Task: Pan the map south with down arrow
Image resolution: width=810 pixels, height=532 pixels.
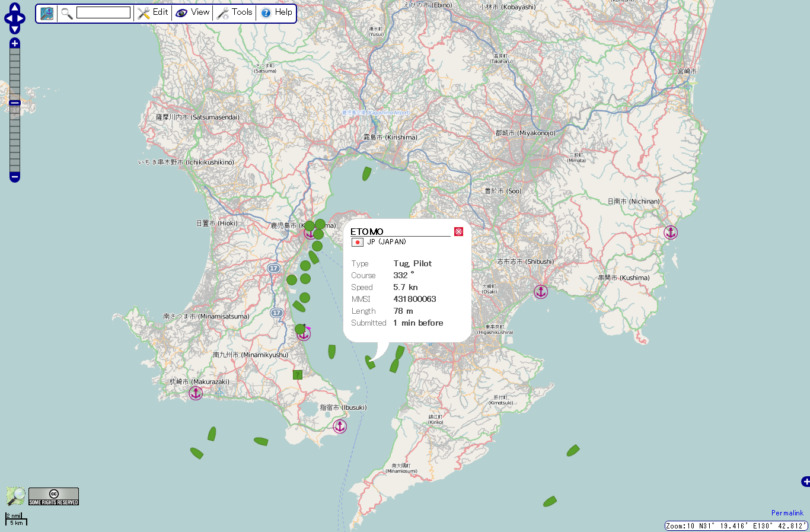Action: pos(15,29)
